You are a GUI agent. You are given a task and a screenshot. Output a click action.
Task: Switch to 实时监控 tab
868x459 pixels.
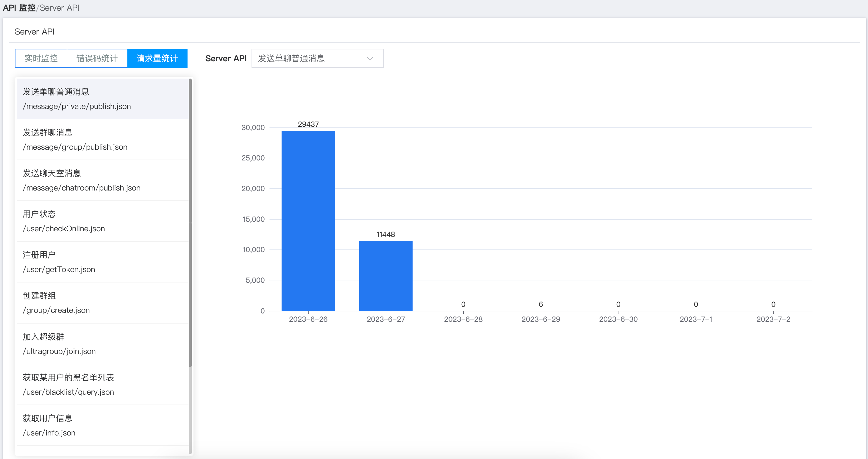tap(41, 58)
